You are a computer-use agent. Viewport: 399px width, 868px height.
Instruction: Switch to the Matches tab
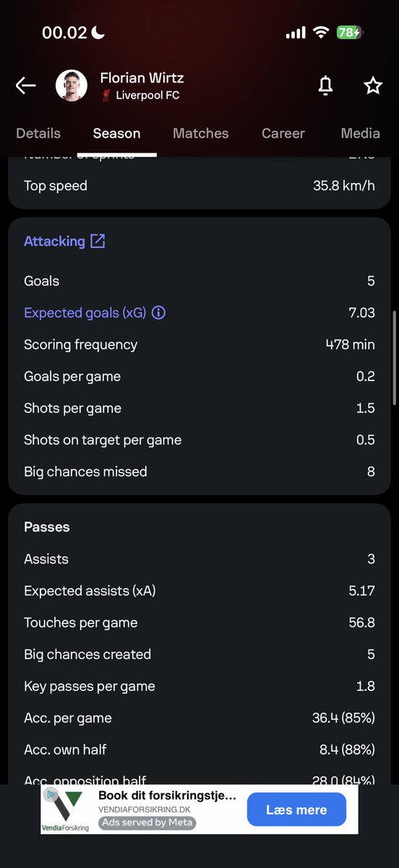click(201, 133)
